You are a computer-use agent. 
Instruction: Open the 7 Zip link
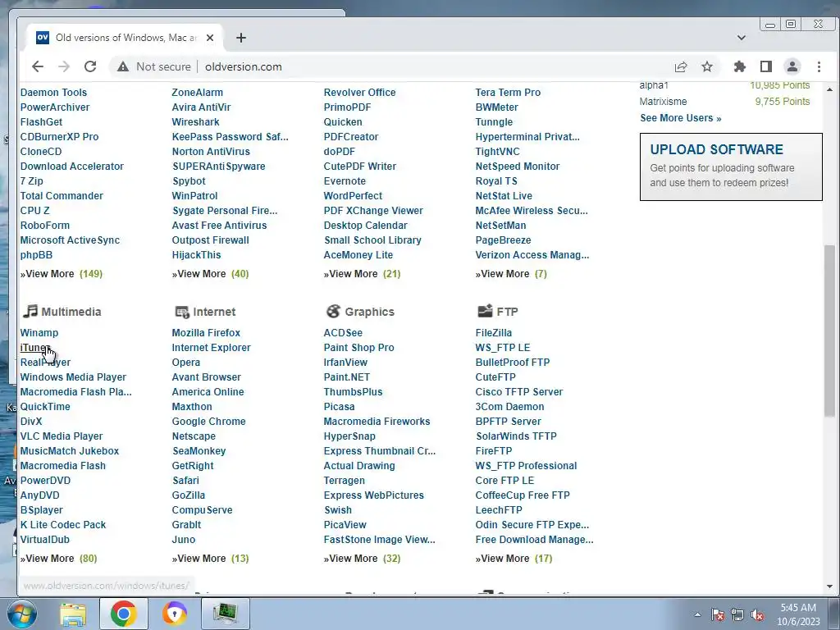pyautogui.click(x=32, y=181)
